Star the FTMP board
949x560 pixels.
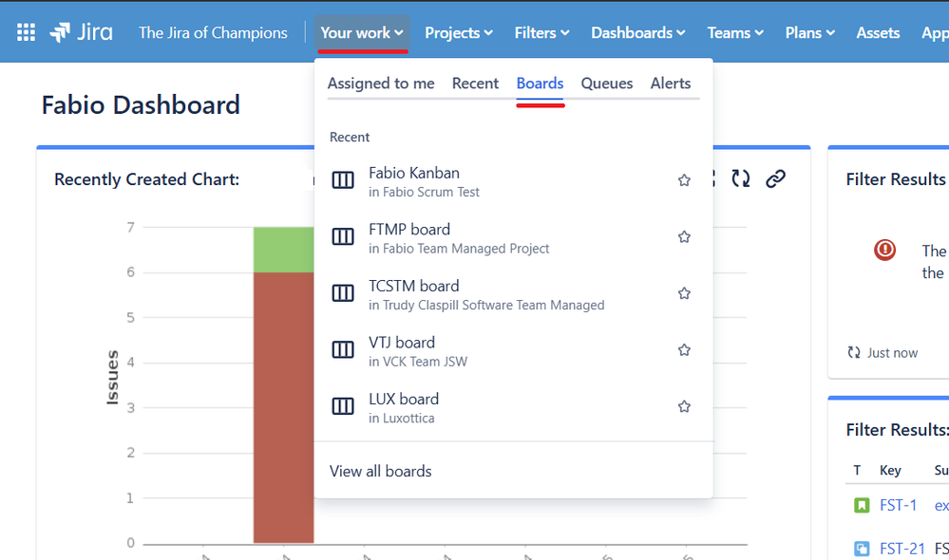pos(684,237)
